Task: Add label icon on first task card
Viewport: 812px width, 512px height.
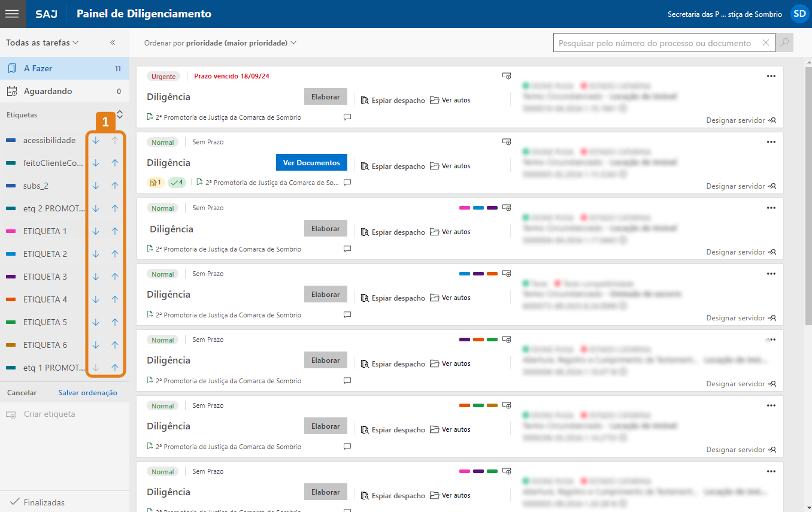Action: (x=507, y=76)
